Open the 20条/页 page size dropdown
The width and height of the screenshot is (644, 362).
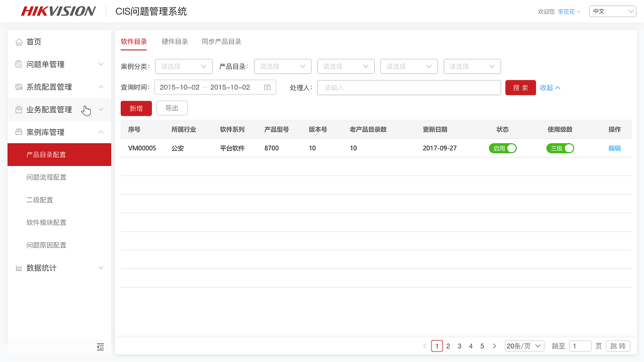(524, 346)
